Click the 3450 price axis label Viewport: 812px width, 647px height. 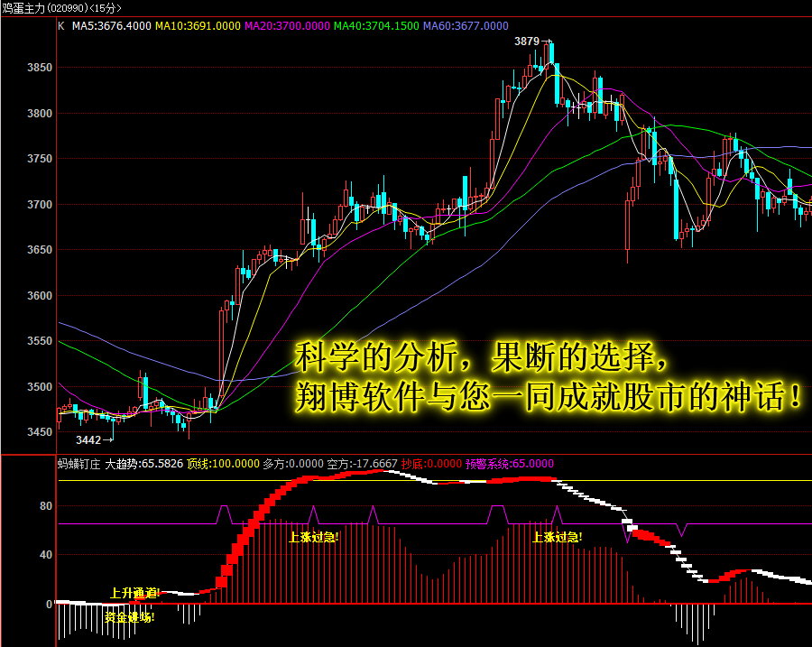tap(40, 432)
